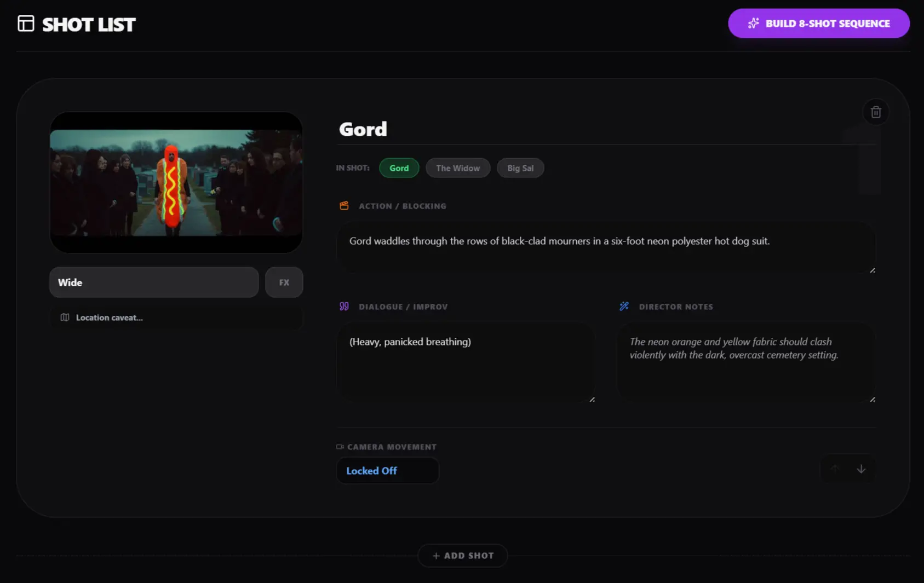Open the Wide shot type dropdown
Viewport: 924px width, 583px height.
154,282
